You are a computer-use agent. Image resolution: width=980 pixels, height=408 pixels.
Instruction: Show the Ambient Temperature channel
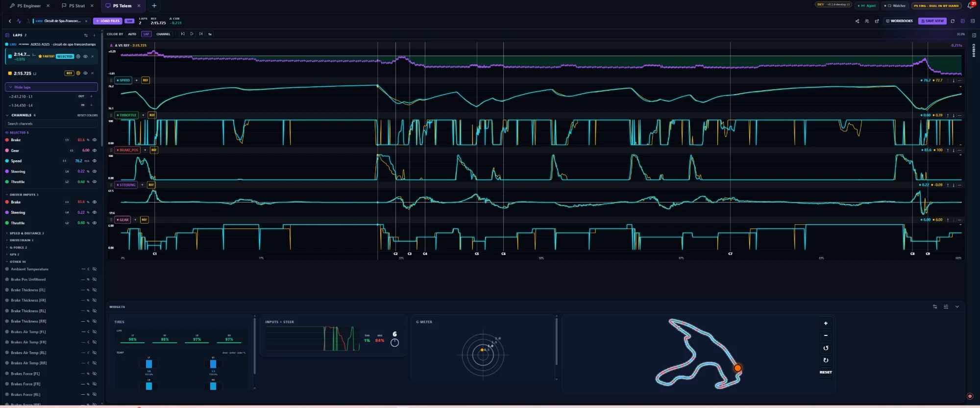95,269
